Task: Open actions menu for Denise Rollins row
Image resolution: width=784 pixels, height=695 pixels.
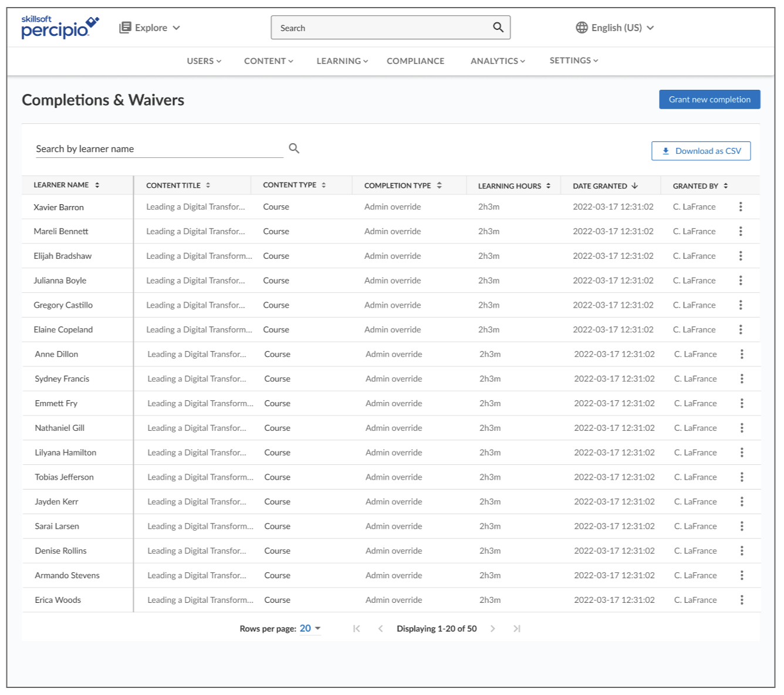Action: pyautogui.click(x=742, y=551)
